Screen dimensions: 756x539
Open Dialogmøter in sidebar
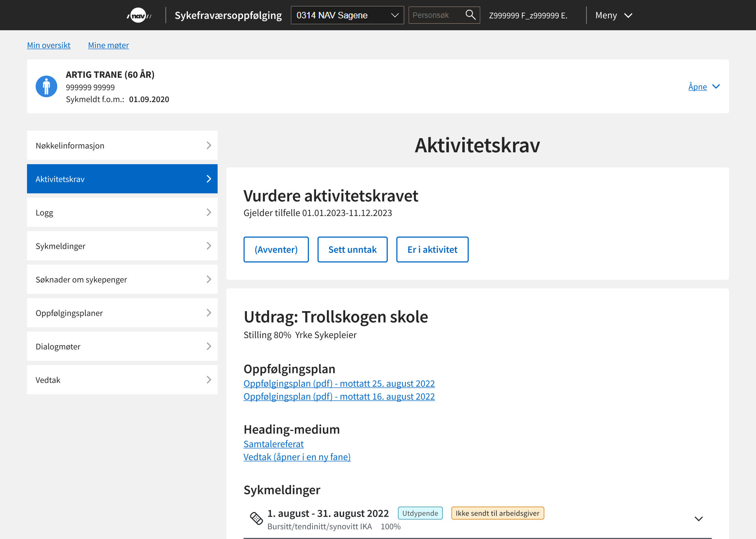pyautogui.click(x=122, y=346)
